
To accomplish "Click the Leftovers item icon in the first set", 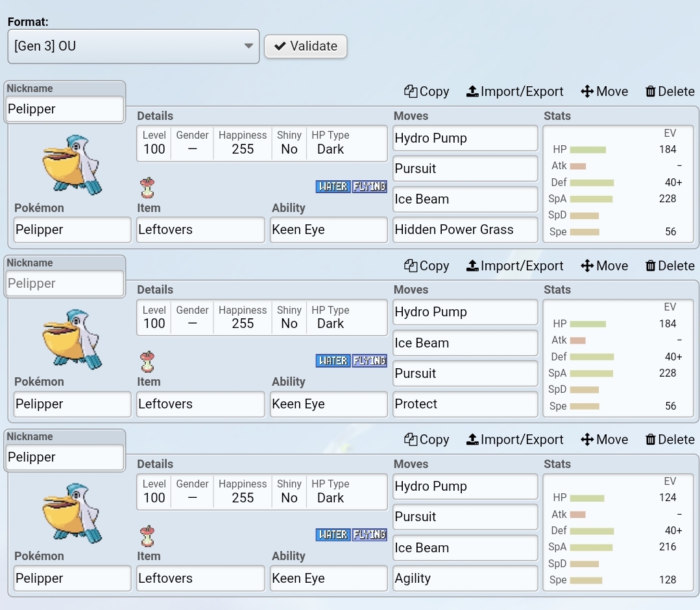I will [x=147, y=187].
